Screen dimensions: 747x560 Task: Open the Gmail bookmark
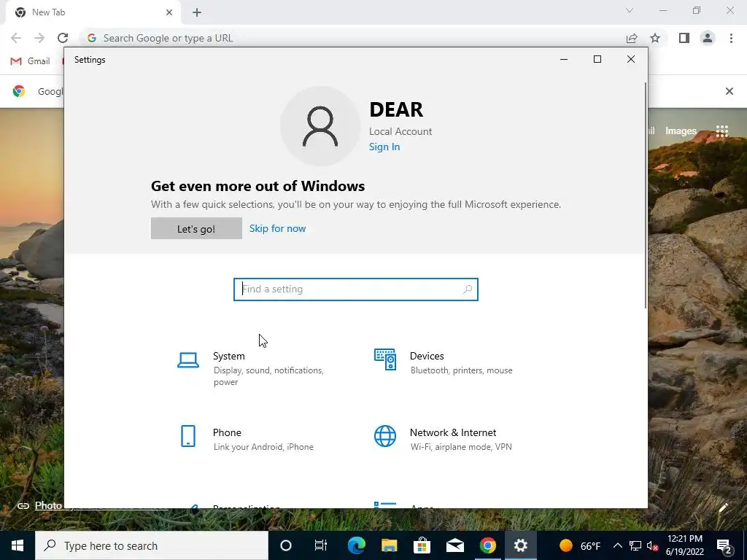[31, 61]
